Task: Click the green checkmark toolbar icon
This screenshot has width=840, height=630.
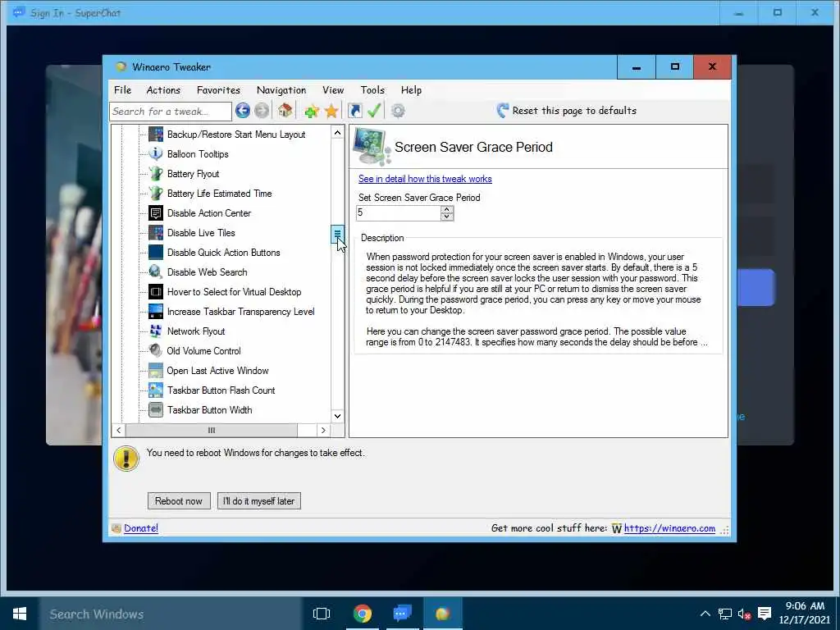Action: (374, 111)
